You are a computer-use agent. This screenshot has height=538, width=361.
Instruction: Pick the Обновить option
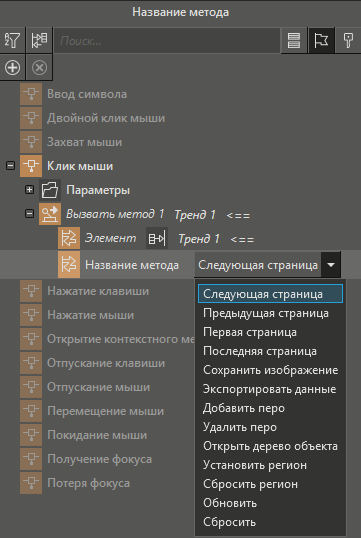270,503
